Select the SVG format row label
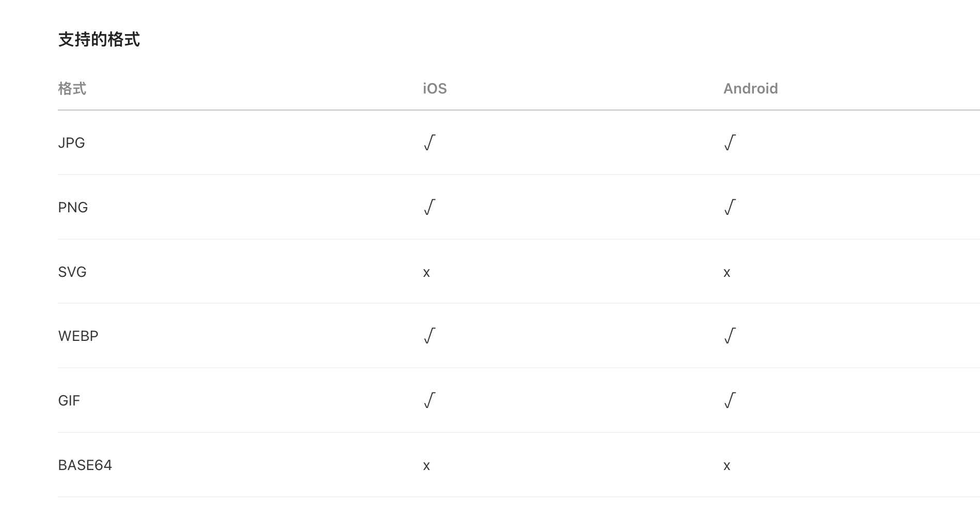 click(72, 272)
